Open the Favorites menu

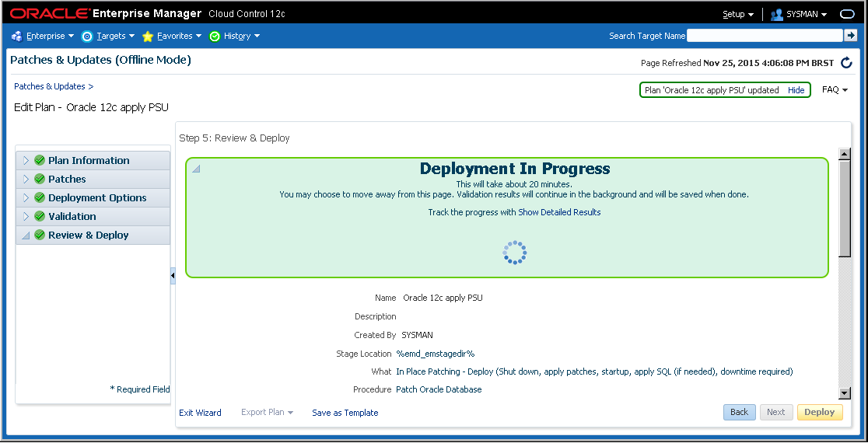point(180,36)
